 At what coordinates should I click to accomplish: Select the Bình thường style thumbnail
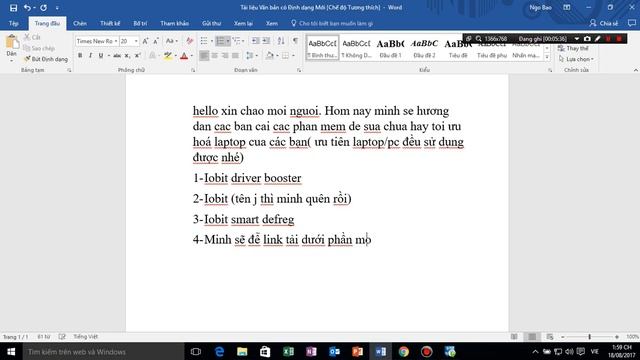[x=322, y=48]
